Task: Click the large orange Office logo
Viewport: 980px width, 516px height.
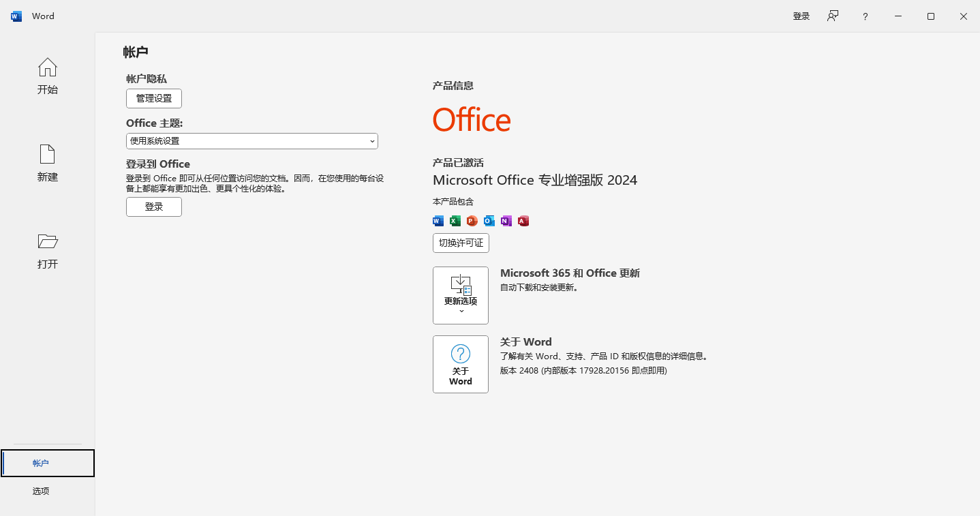Action: pyautogui.click(x=472, y=120)
